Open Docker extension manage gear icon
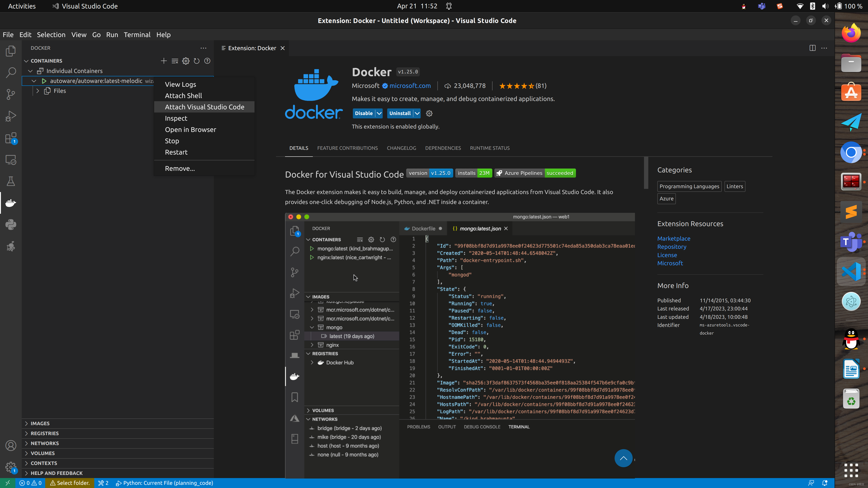Viewport: 868px width, 488px height. coord(429,113)
